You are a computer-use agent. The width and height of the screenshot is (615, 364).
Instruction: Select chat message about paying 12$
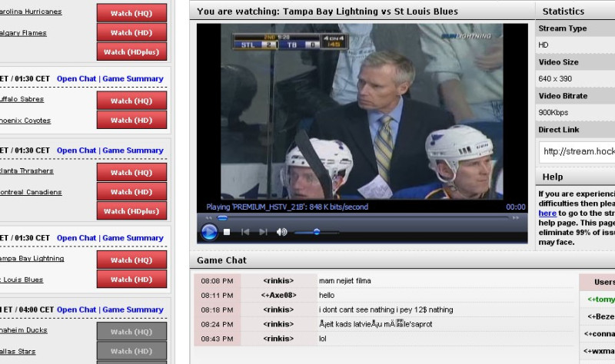pyautogui.click(x=386, y=309)
